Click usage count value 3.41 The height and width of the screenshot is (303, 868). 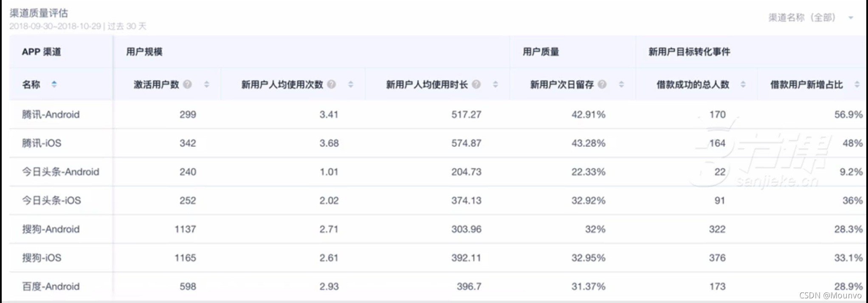[x=329, y=115]
